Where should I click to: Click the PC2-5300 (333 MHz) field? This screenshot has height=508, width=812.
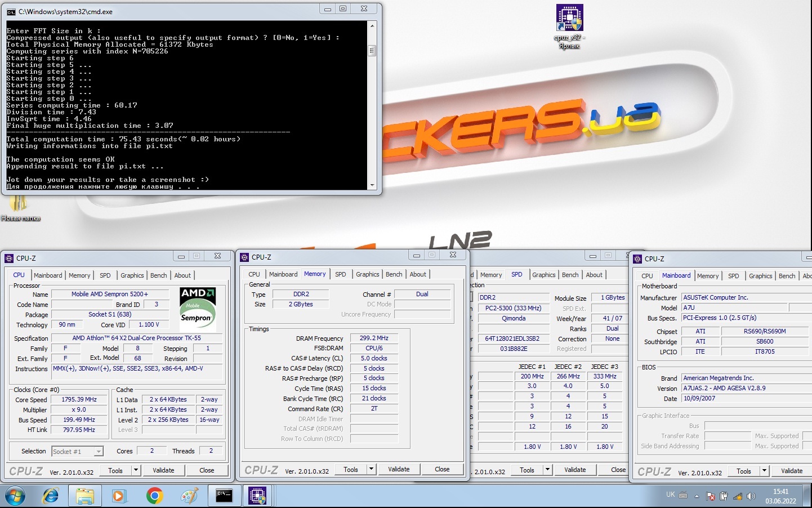click(514, 308)
